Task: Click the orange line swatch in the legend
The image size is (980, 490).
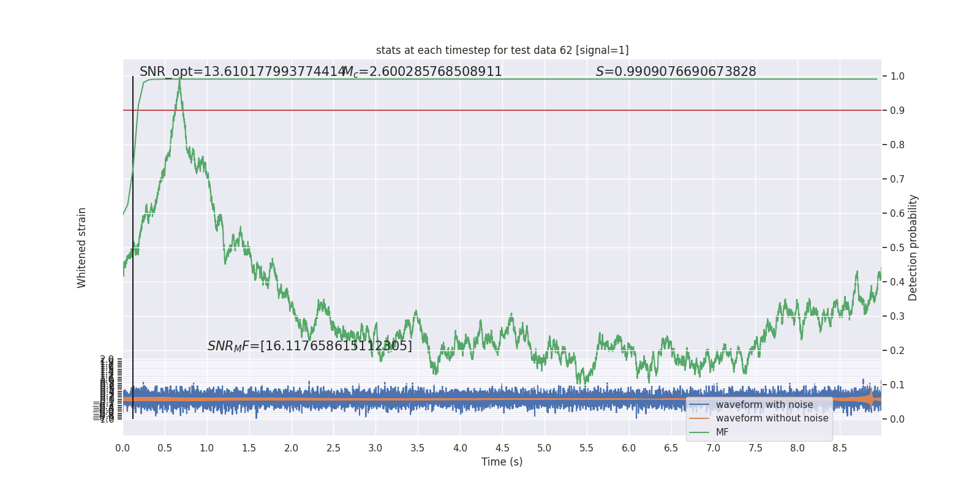Action: tap(699, 418)
